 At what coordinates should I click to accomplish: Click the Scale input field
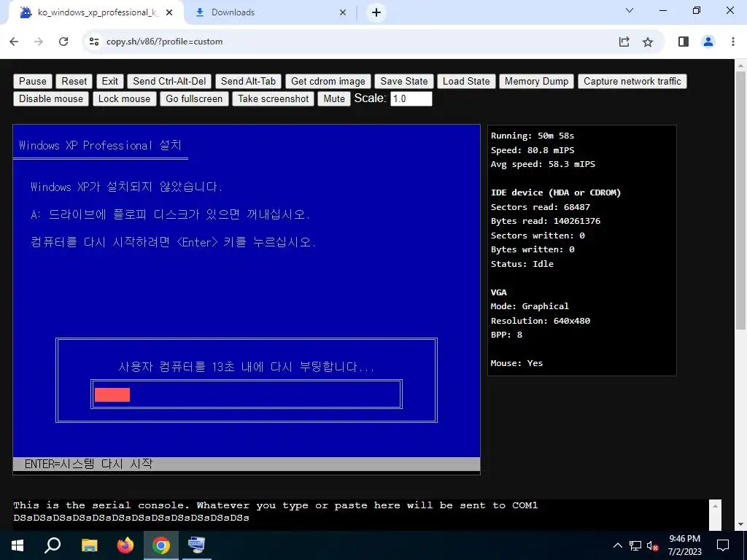click(x=411, y=98)
